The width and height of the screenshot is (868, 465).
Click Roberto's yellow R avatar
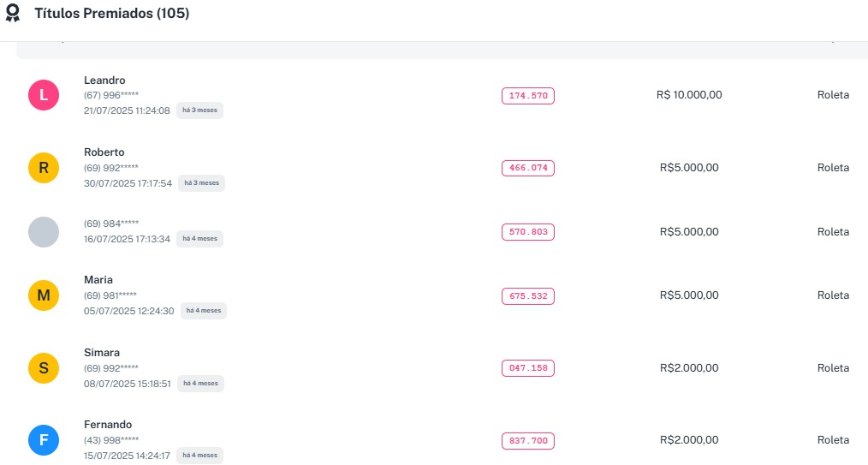coord(44,168)
